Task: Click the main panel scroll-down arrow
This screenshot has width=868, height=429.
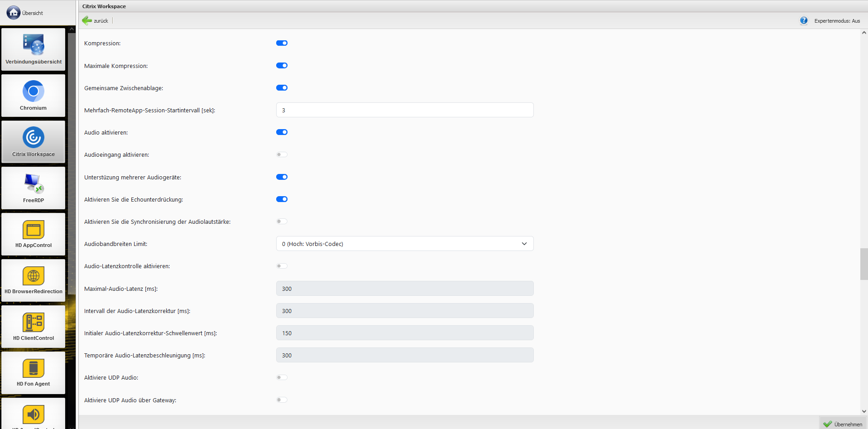Action: click(x=864, y=411)
